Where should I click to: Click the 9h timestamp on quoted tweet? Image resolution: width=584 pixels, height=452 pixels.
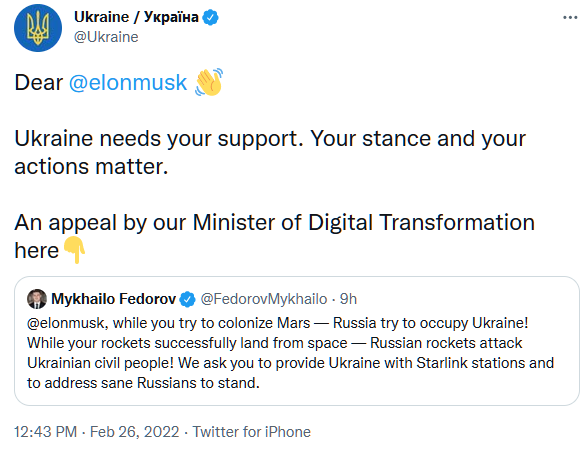(348, 299)
